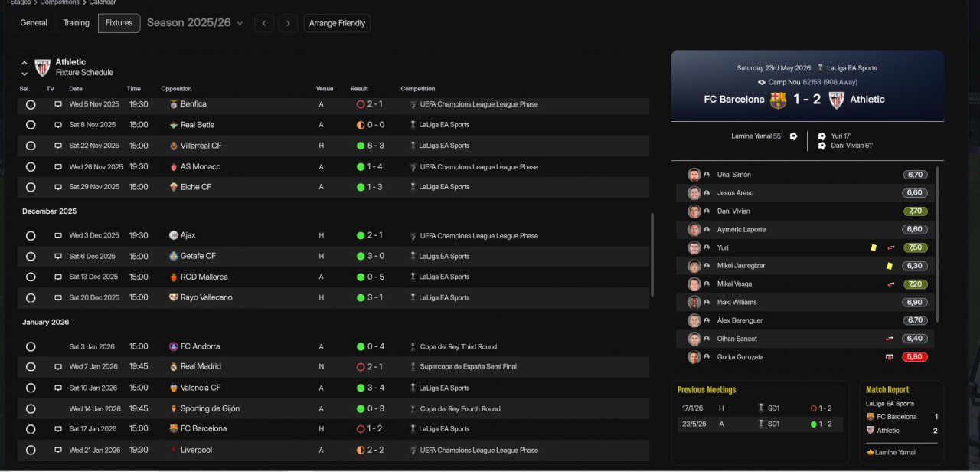Click the FC Barcelona crest in match header
980x472 pixels.
[x=778, y=100]
